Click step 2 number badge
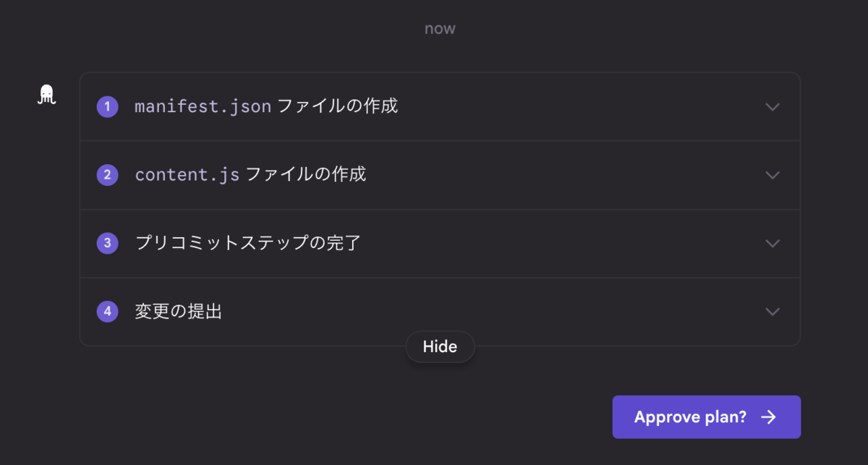This screenshot has height=465, width=868. 107,175
